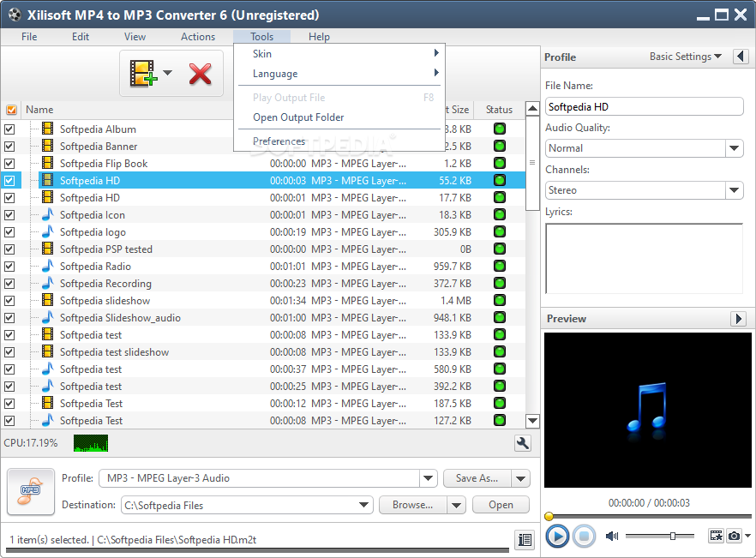
Task: Choose Open Output Folder from Tools menu
Action: (339, 117)
